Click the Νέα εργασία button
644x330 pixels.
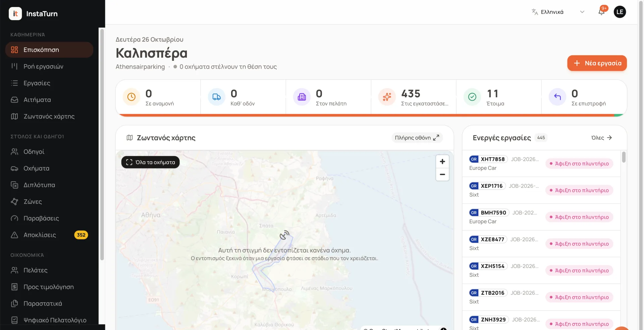pos(597,63)
